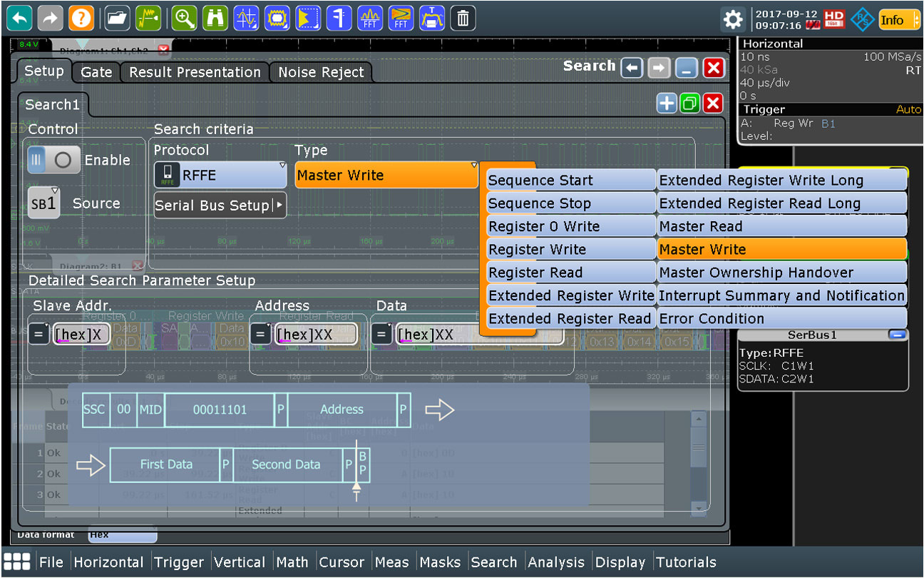Select the Search1 tab
The height and width of the screenshot is (578, 924).
pos(53,104)
